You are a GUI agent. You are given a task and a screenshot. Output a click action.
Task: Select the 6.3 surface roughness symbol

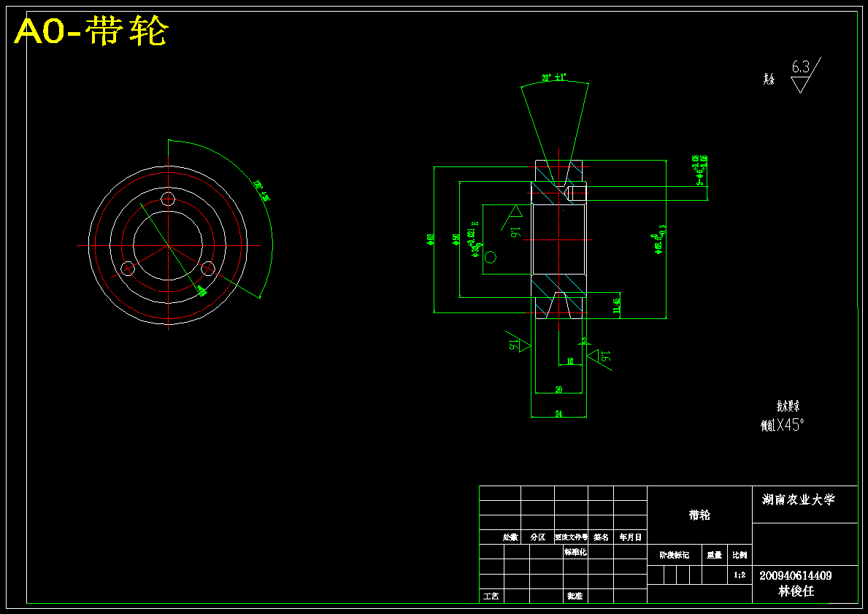pyautogui.click(x=805, y=75)
